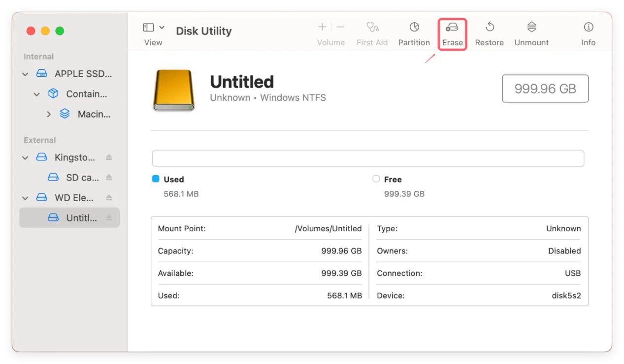The height and width of the screenshot is (364, 624).
Task: Click the First Aid stethoscope icon
Action: coord(372,27)
